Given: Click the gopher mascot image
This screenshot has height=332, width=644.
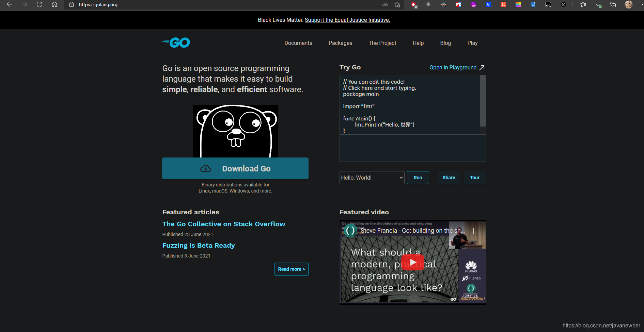Looking at the screenshot, I should pos(235,131).
